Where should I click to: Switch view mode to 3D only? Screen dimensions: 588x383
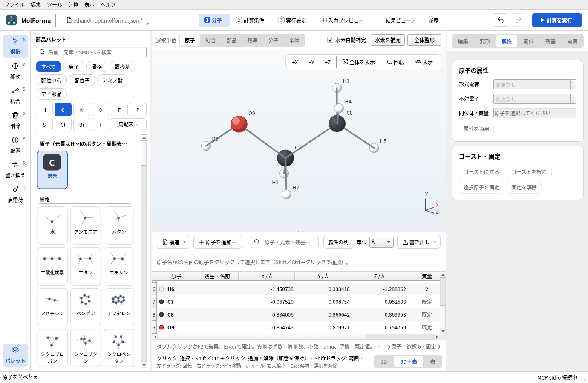tap(384, 362)
